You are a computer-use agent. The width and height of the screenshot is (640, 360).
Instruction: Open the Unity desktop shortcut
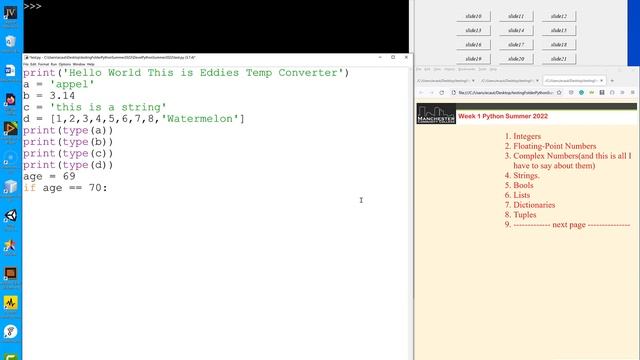pyautogui.click(x=10, y=216)
